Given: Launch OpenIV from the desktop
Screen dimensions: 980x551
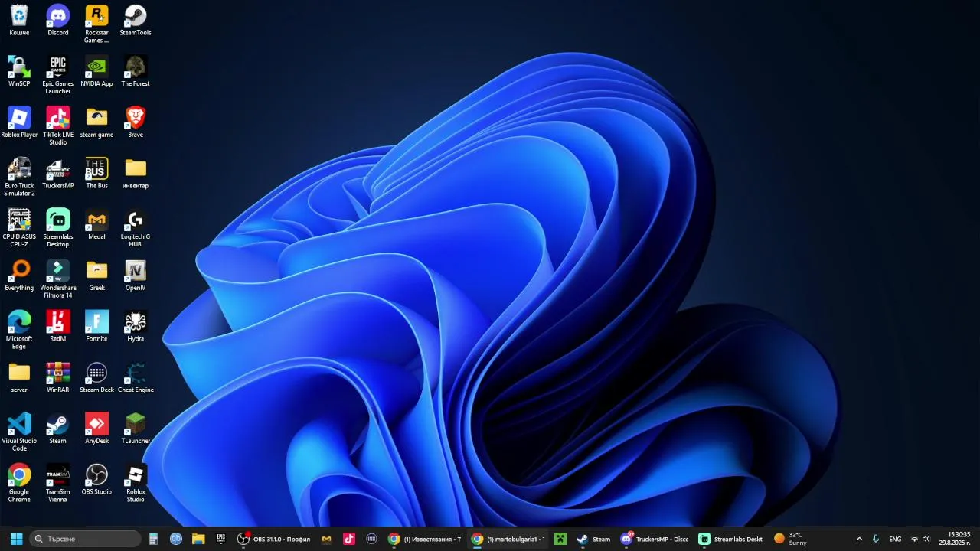Looking at the screenshot, I should coord(136,275).
